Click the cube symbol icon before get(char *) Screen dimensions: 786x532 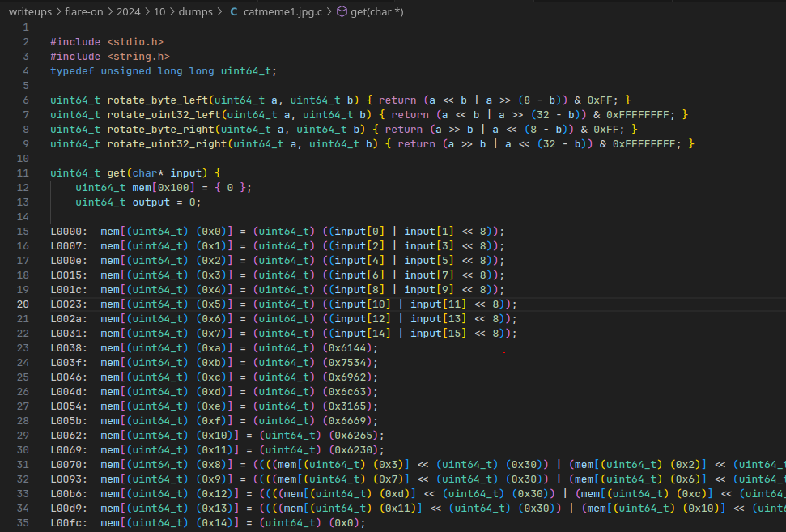[x=342, y=11]
